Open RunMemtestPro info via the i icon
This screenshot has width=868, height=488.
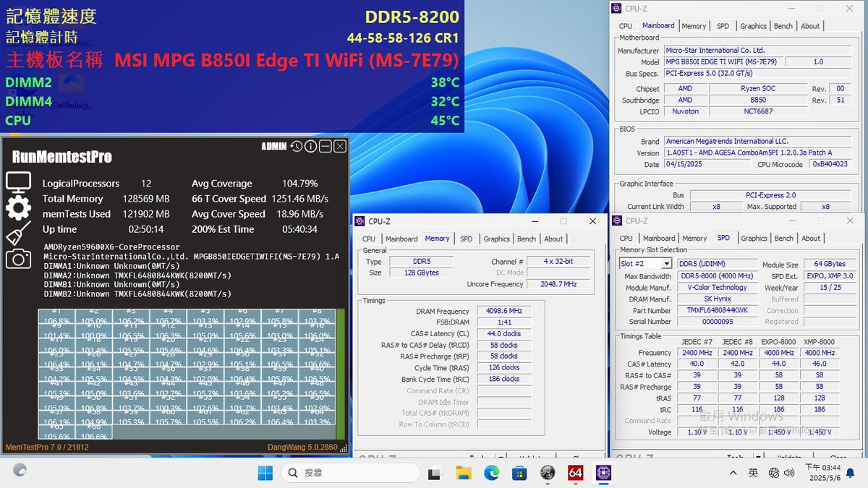310,146
